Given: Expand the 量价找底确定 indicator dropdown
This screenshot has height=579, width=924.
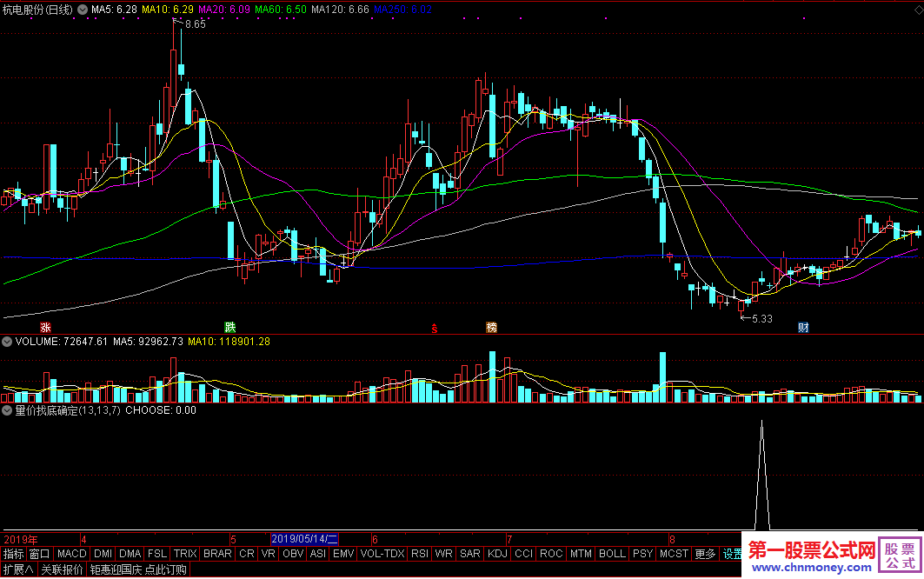Looking at the screenshot, I should pyautogui.click(x=7, y=410).
